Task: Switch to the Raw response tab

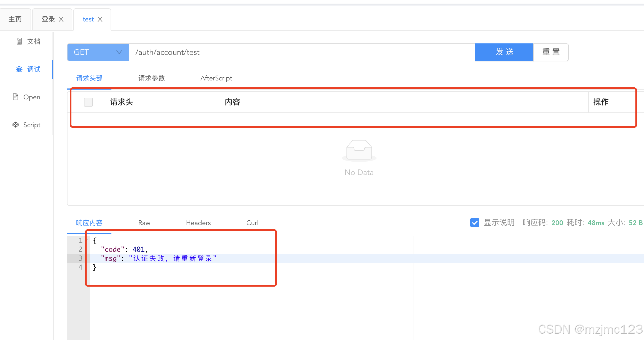Action: 144,223
